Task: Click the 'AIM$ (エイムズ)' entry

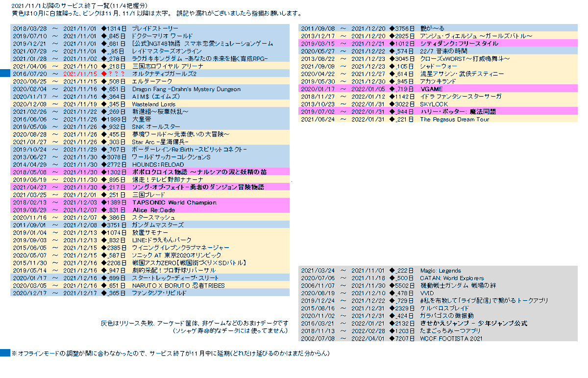Action: point(156,97)
